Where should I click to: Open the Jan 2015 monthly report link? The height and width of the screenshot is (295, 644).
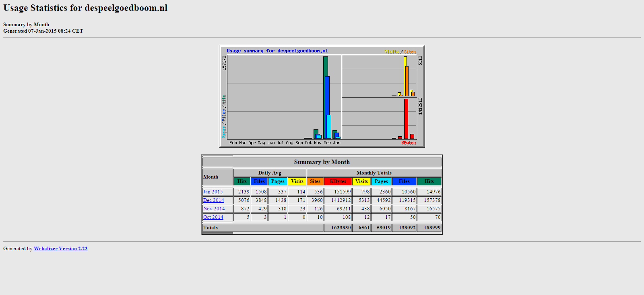(213, 192)
